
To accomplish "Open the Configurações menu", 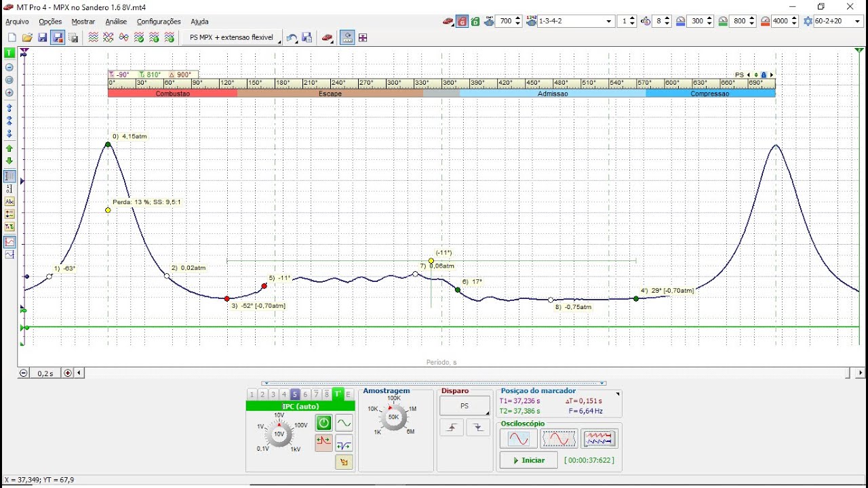I will tap(159, 22).
